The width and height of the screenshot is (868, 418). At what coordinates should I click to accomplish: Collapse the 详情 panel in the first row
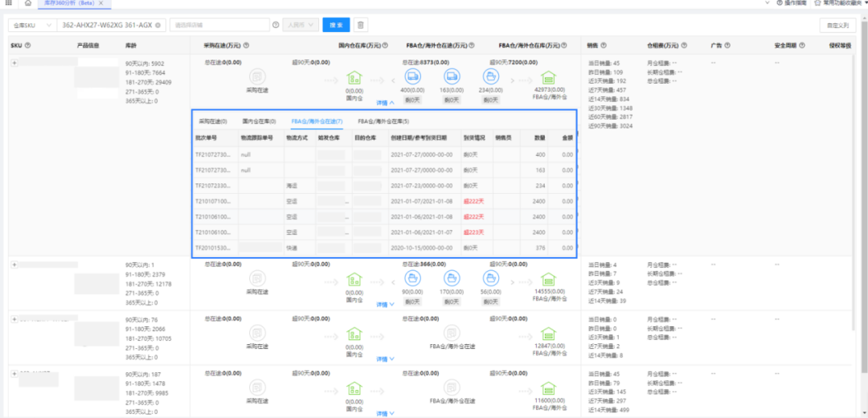point(386,103)
